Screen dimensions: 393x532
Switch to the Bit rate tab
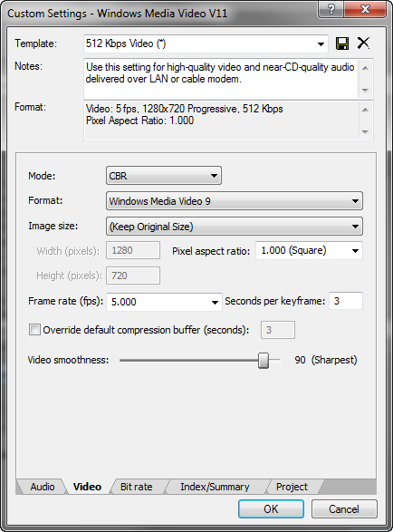click(137, 487)
